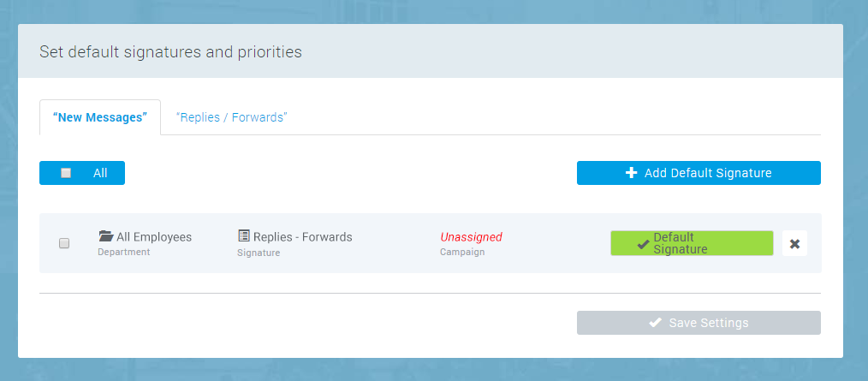Click the Save Settings button
868x381 pixels.
[699, 323]
